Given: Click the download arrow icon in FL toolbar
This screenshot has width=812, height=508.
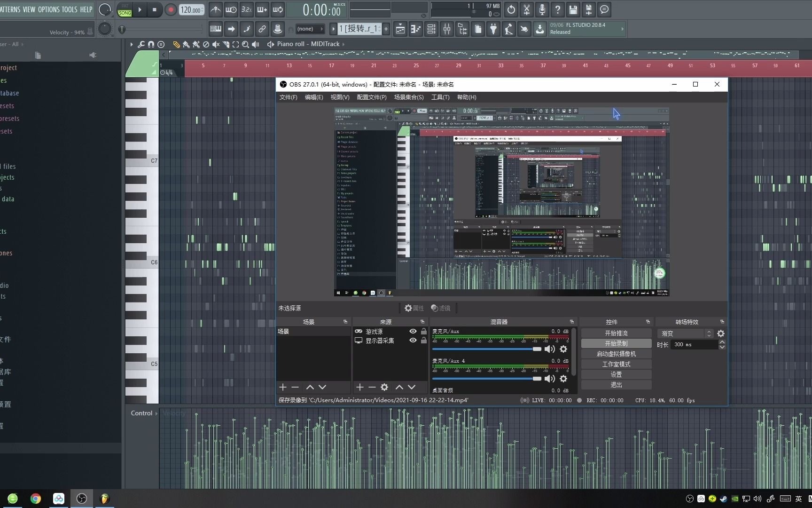Looking at the screenshot, I should pyautogui.click(x=540, y=29).
